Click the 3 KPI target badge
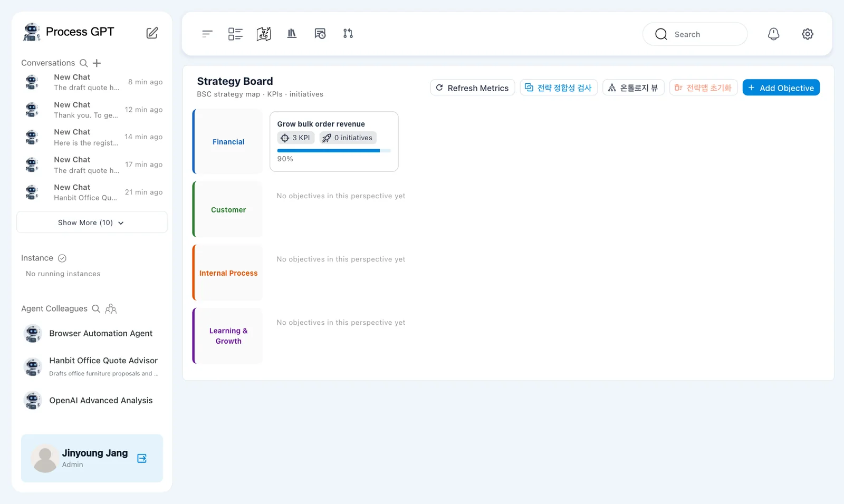Screen dimensions: 844x504 (296, 138)
